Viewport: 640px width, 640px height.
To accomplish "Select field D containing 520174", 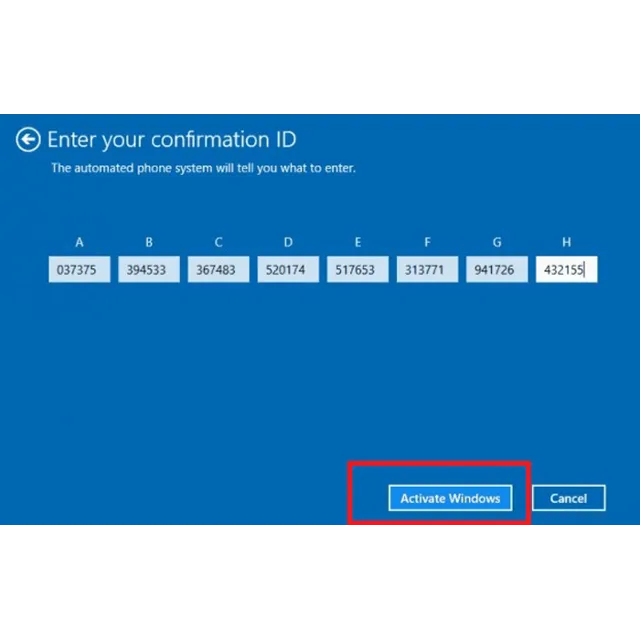I will coord(288,269).
